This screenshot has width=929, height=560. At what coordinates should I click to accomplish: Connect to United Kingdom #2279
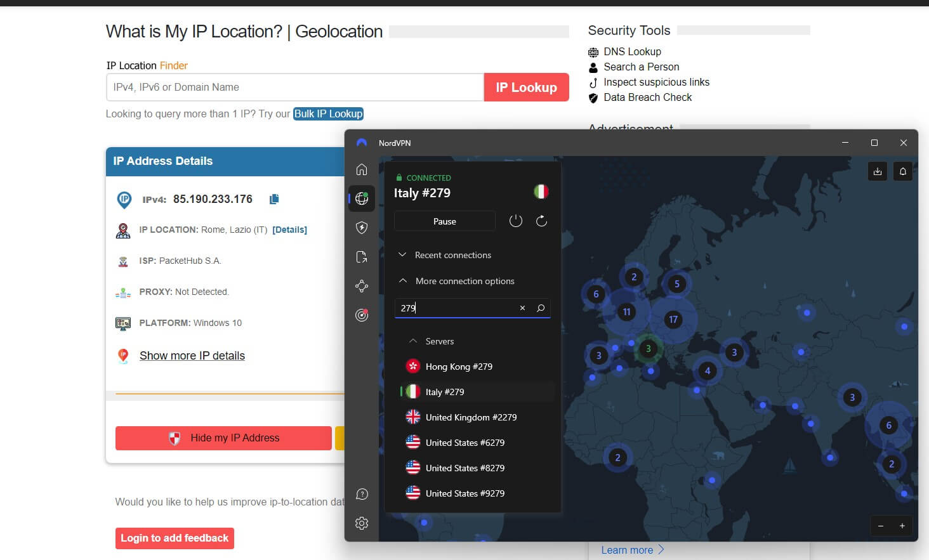[x=477, y=417]
